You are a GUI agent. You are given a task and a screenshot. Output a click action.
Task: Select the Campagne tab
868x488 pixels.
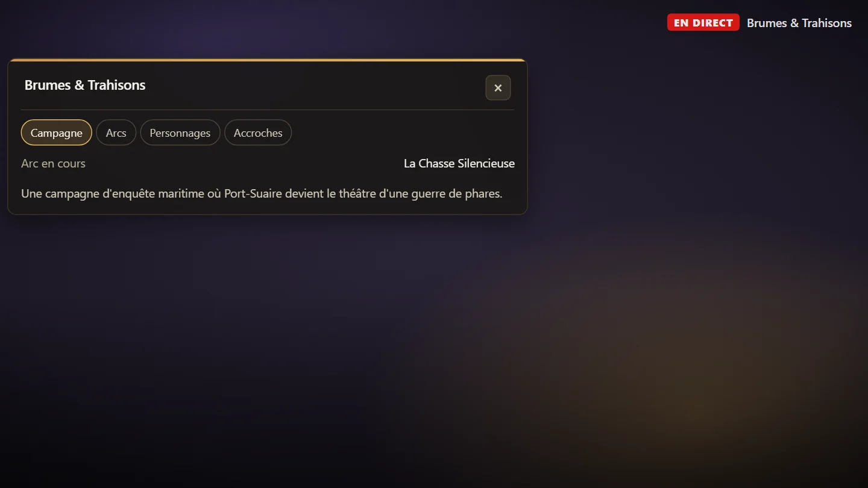(57, 133)
